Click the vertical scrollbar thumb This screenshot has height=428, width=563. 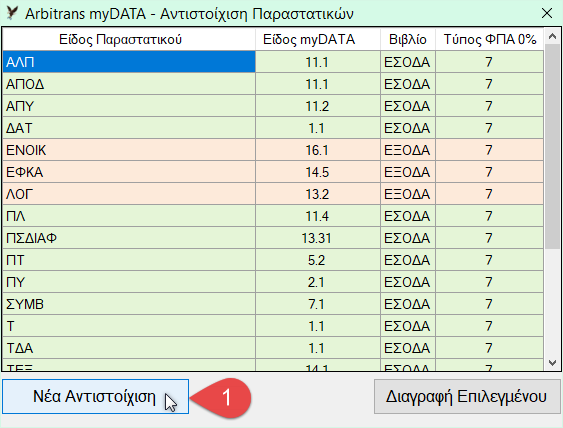click(552, 146)
